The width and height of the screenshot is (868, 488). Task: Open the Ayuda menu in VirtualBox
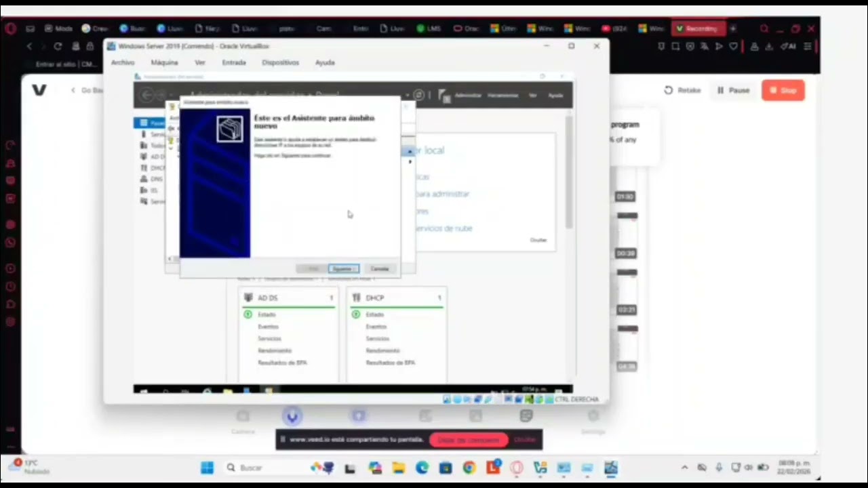coord(325,62)
